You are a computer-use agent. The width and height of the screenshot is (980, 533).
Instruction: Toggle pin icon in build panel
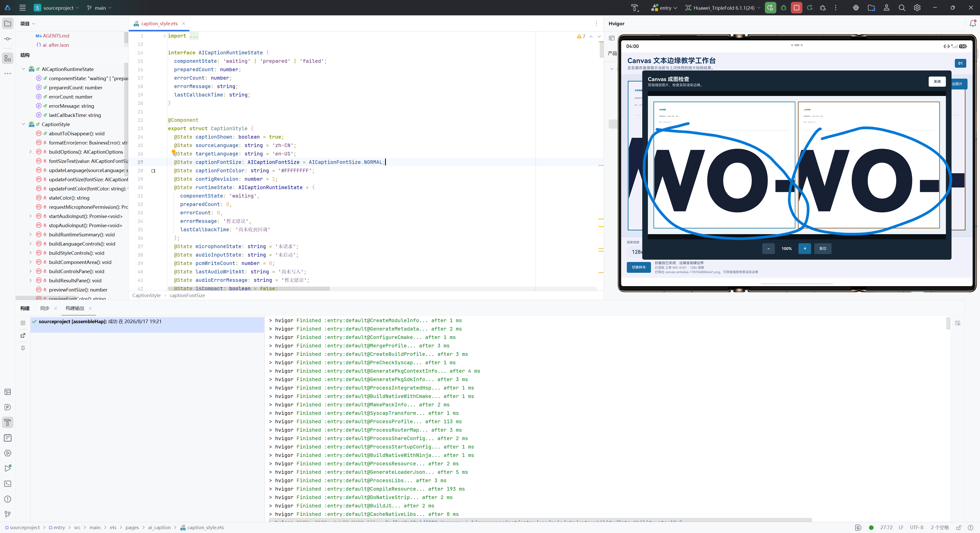pos(23,348)
